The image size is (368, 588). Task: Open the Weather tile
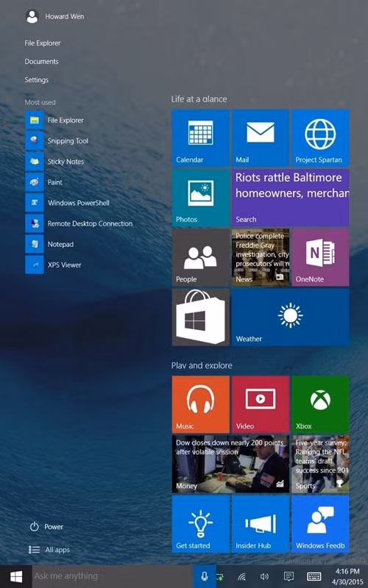point(290,318)
